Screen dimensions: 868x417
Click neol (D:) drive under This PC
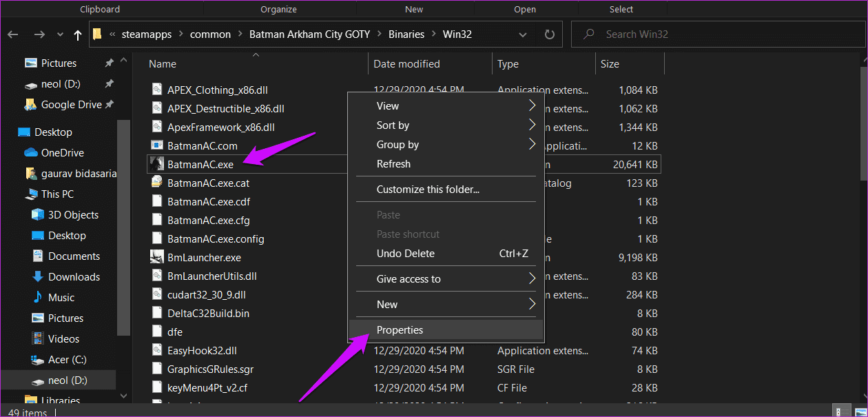pyautogui.click(x=68, y=380)
